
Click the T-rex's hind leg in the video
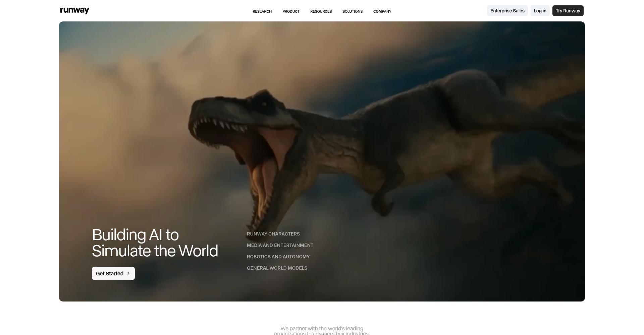[386, 198]
